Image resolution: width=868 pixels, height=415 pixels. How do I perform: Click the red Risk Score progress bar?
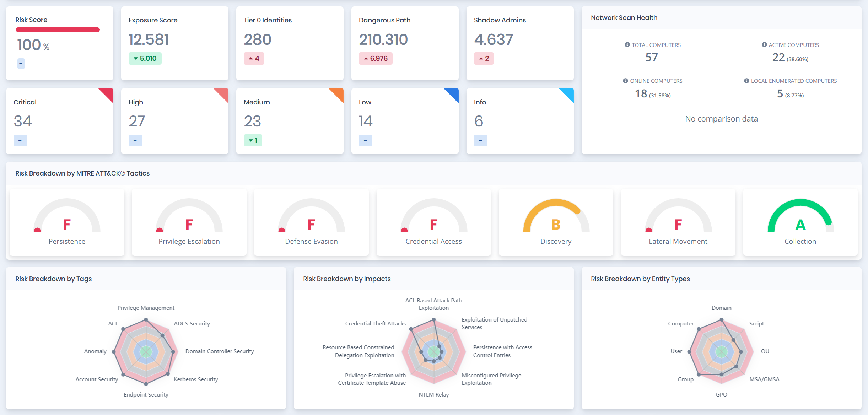point(58,30)
